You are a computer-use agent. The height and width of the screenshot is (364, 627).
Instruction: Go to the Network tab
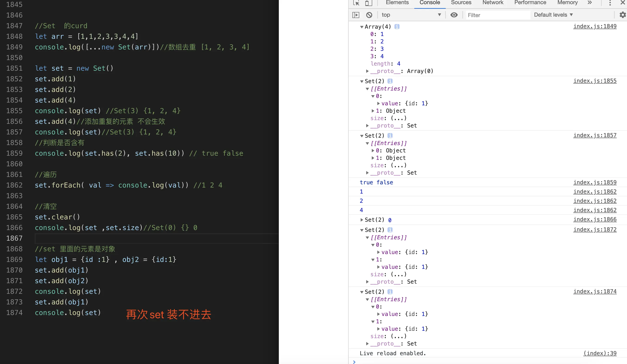coord(493,3)
